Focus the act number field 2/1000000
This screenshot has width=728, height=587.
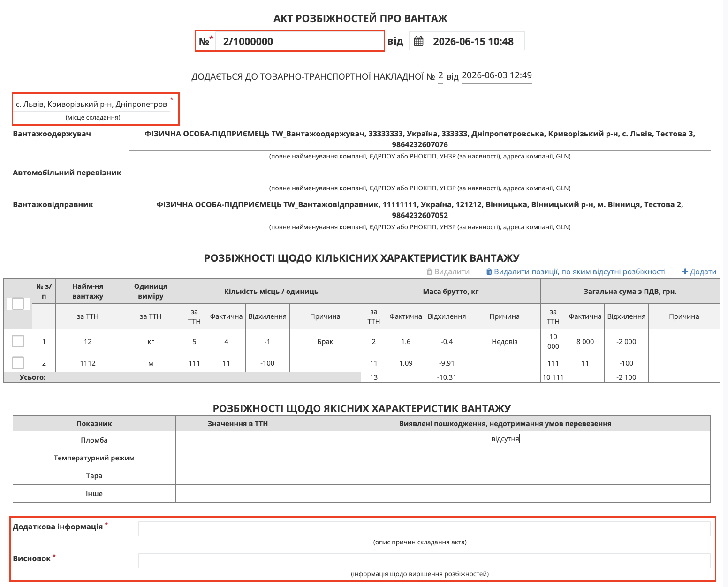tap(300, 41)
